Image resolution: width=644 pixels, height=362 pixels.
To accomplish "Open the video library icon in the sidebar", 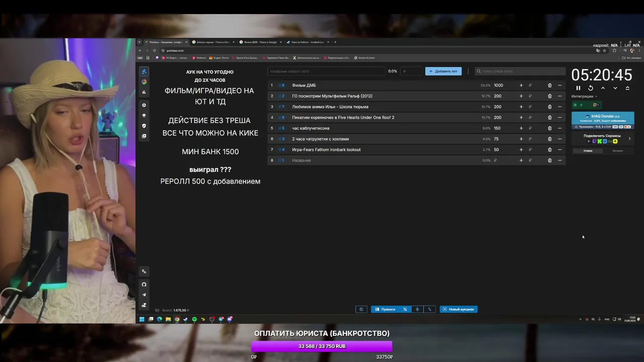I will point(144,136).
